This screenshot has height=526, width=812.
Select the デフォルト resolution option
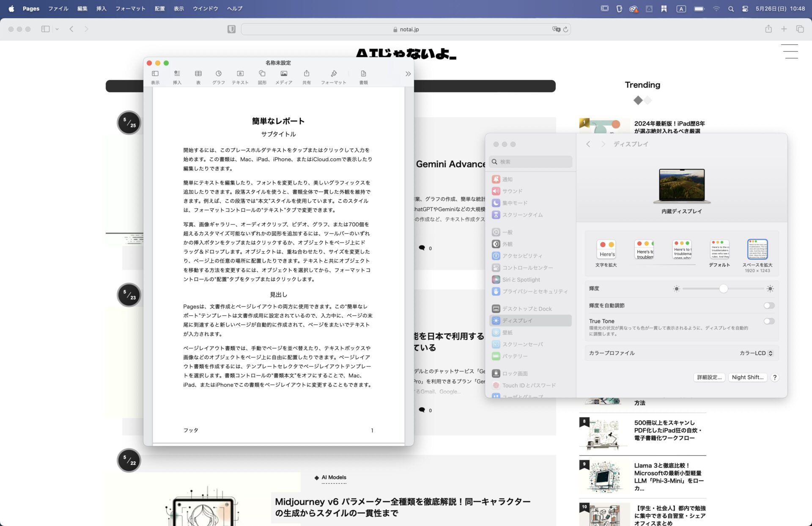coord(719,250)
